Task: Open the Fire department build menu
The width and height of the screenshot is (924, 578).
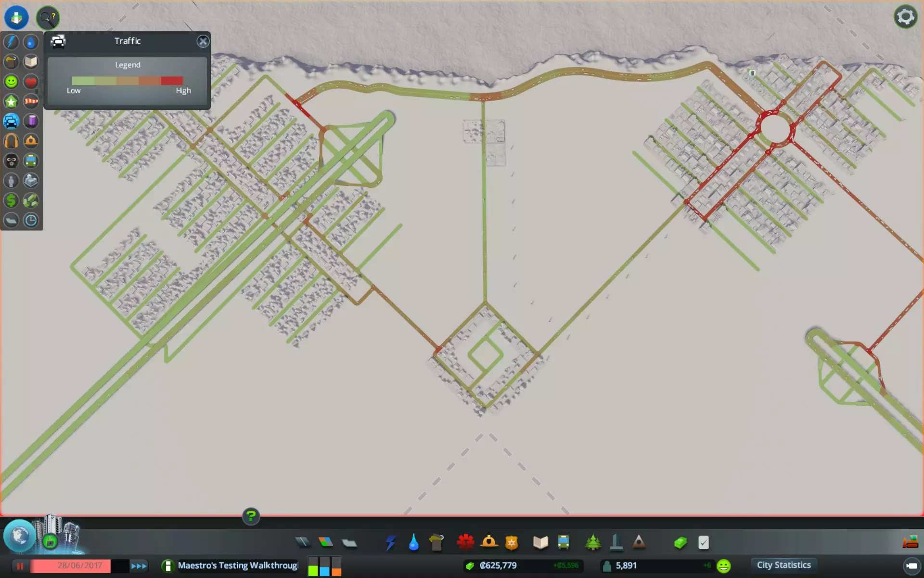Action: (x=489, y=542)
